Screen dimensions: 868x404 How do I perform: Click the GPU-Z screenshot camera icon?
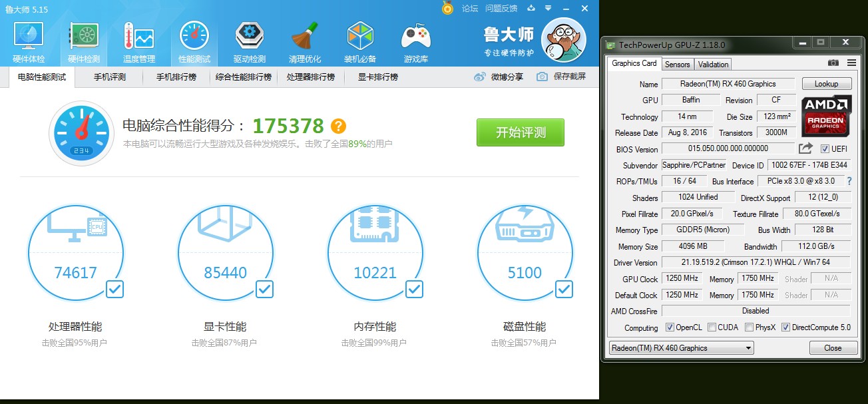833,63
